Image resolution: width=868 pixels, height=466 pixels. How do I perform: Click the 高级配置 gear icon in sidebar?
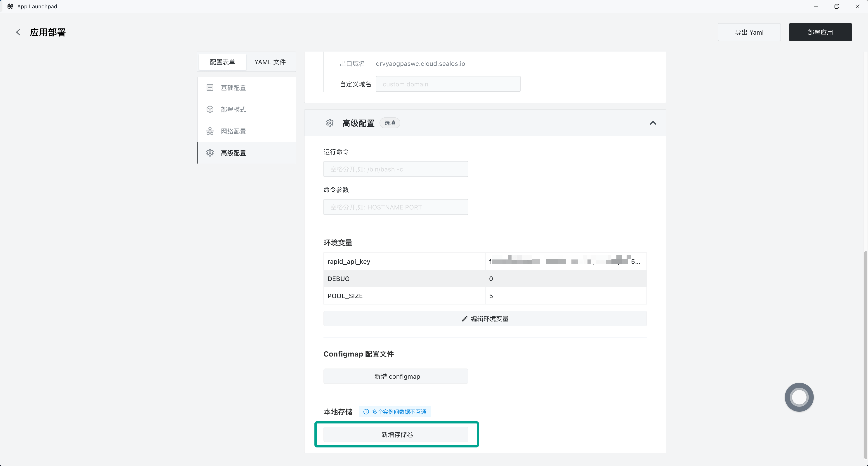(x=210, y=153)
